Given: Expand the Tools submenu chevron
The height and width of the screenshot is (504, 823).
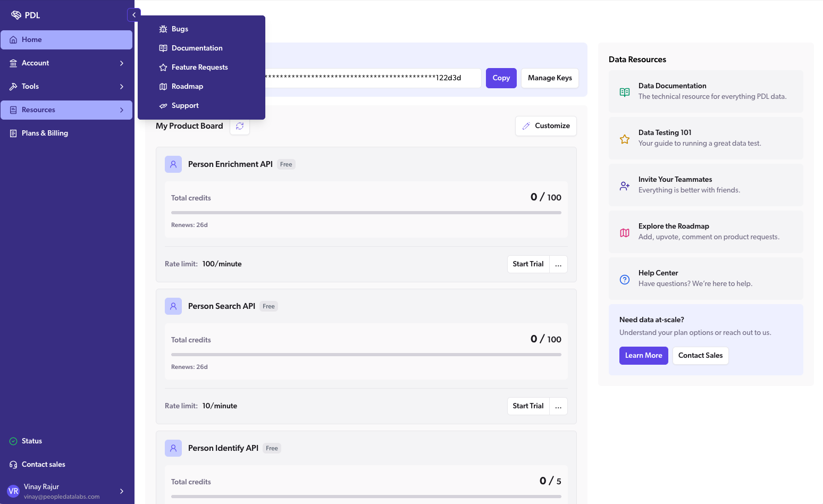Looking at the screenshot, I should click(122, 87).
